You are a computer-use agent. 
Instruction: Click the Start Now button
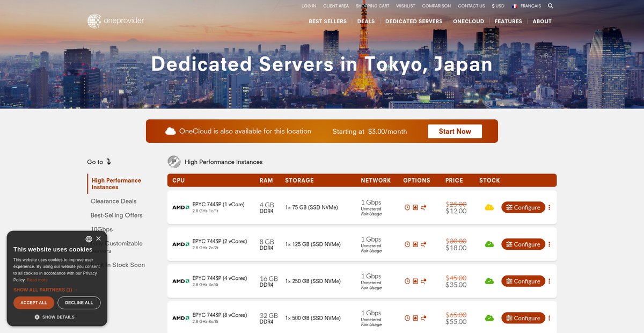click(455, 131)
